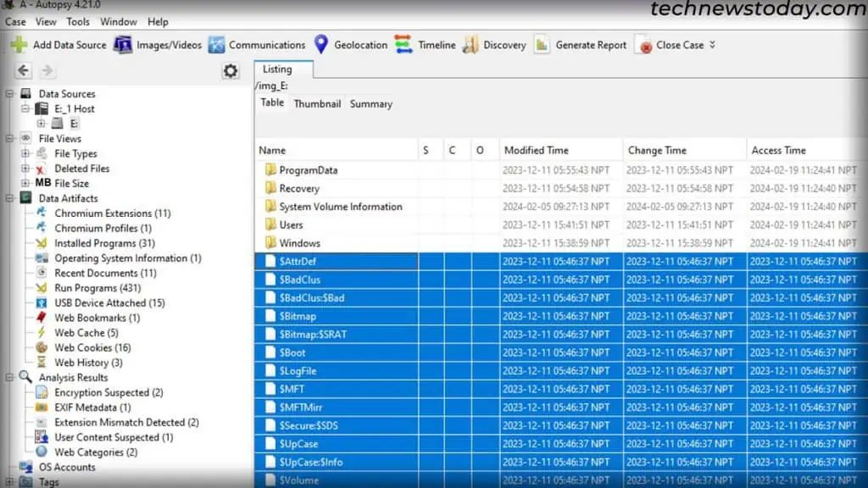This screenshot has height=488, width=868.
Task: Select the Web Cookies icon
Action: point(42,347)
